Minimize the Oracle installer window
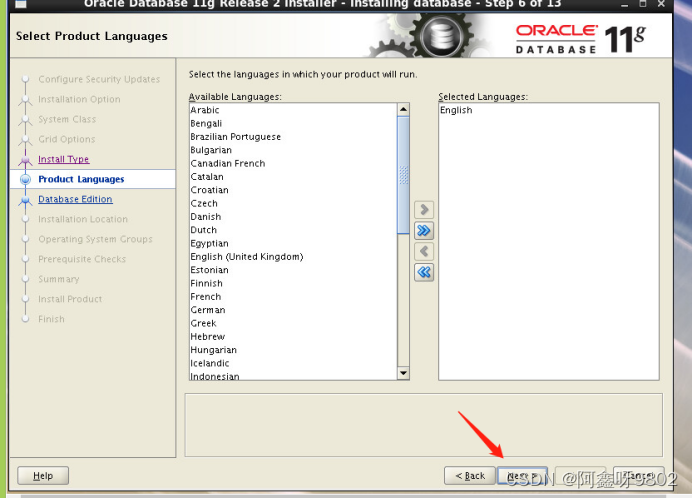Viewport: 693px width, 498px height. (x=624, y=4)
